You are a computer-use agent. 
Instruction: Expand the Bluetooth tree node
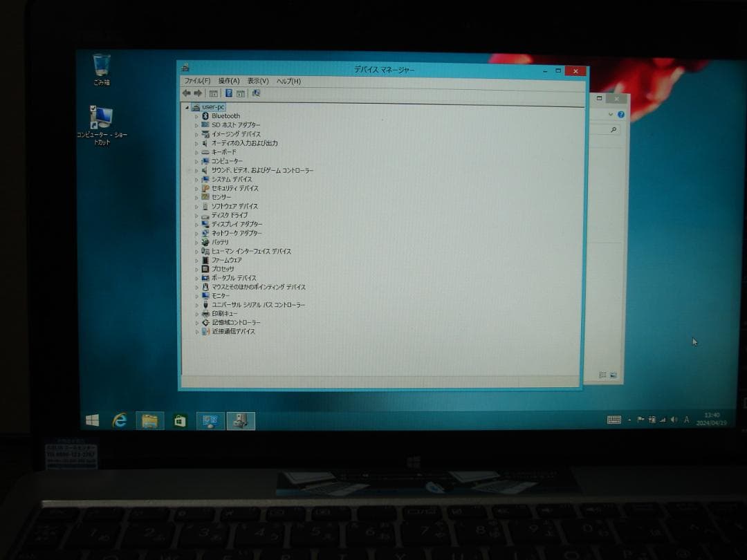coord(197,115)
